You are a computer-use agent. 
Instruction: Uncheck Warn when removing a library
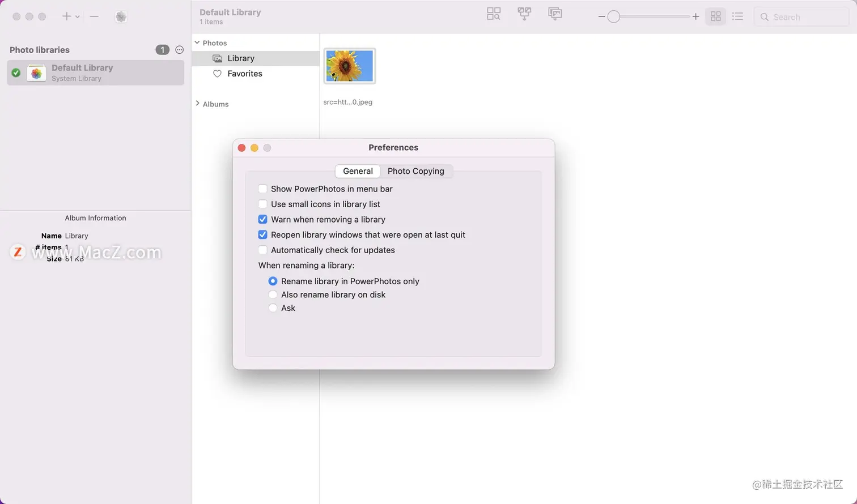tap(262, 219)
